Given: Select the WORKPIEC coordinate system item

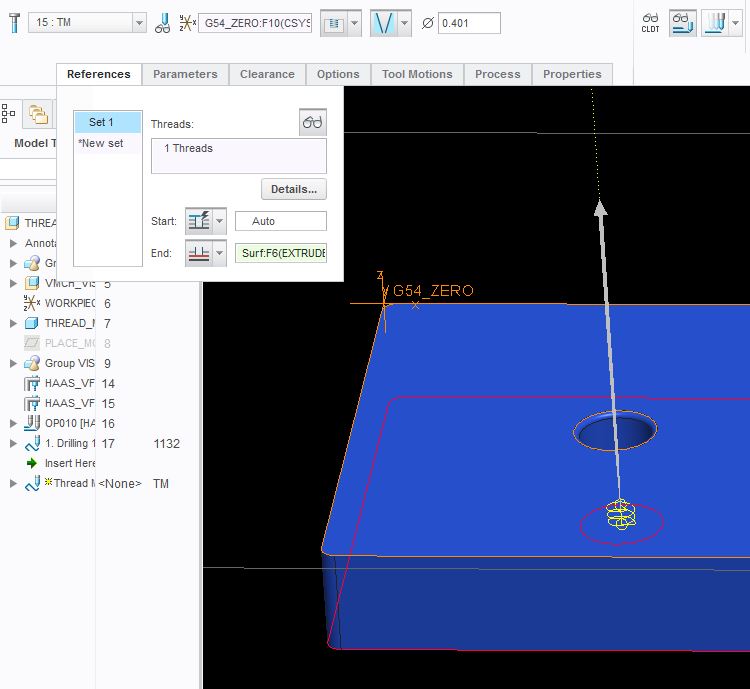Looking at the screenshot, I should click(x=59, y=303).
